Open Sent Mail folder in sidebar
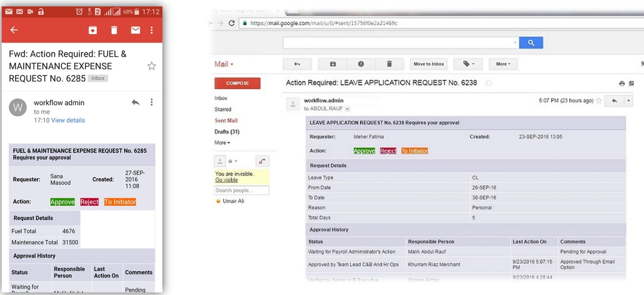The height and width of the screenshot is (295, 644). [226, 120]
